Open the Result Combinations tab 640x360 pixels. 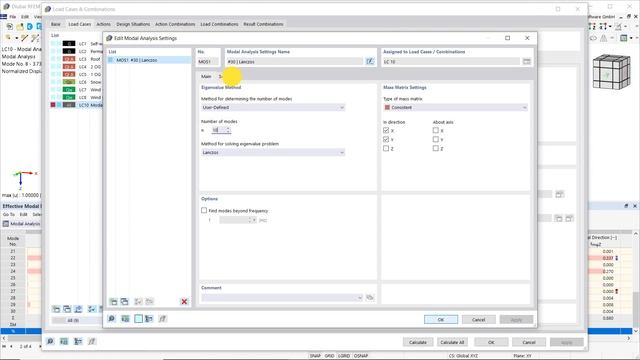click(263, 24)
